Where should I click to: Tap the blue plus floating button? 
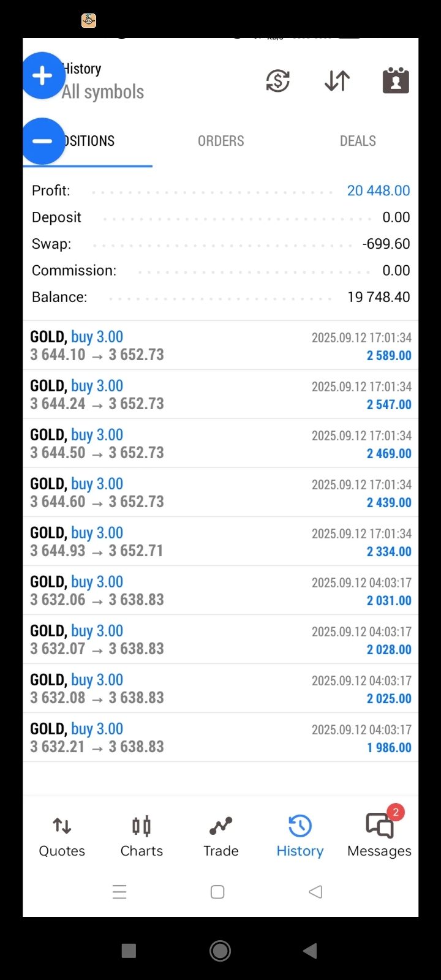click(x=43, y=76)
